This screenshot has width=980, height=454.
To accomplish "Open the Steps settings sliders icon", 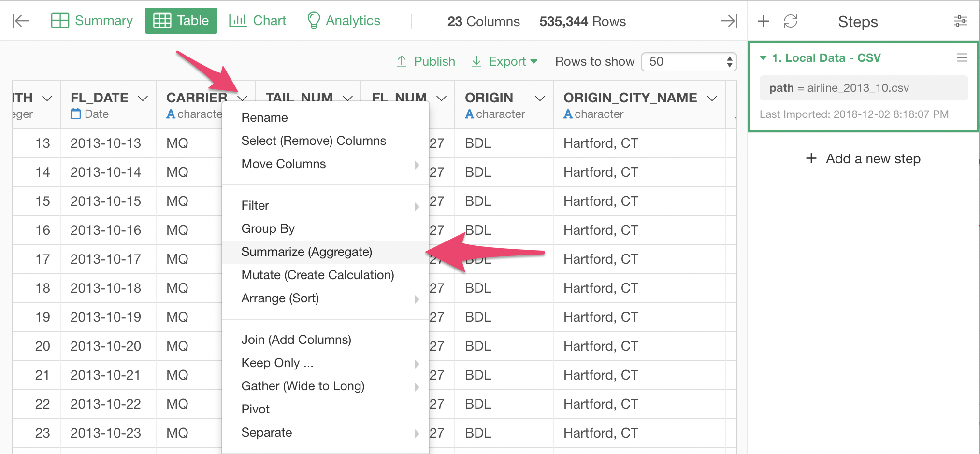I will pyautogui.click(x=960, y=21).
